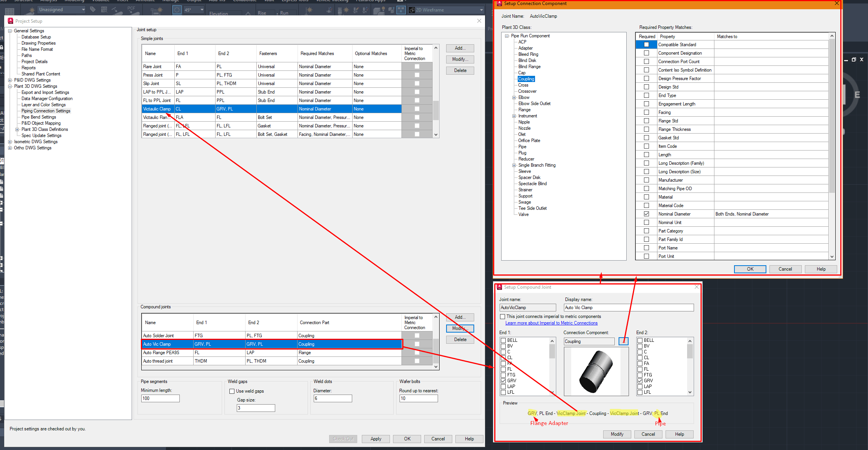Viewport: 868px width, 450px height.
Task: Click the tag assignment icon in the ribbon
Action: (x=92, y=9)
